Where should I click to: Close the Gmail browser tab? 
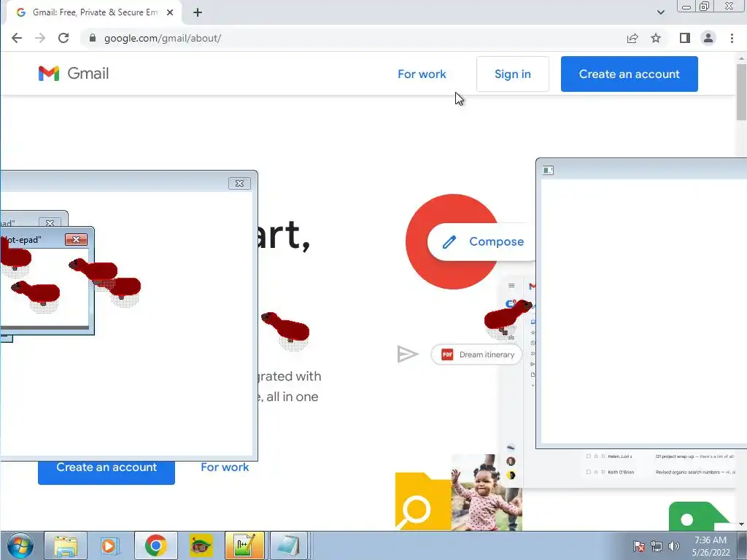[170, 12]
